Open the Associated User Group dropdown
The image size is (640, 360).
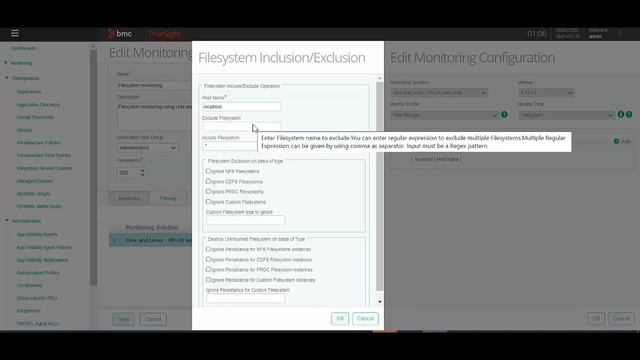click(x=147, y=147)
